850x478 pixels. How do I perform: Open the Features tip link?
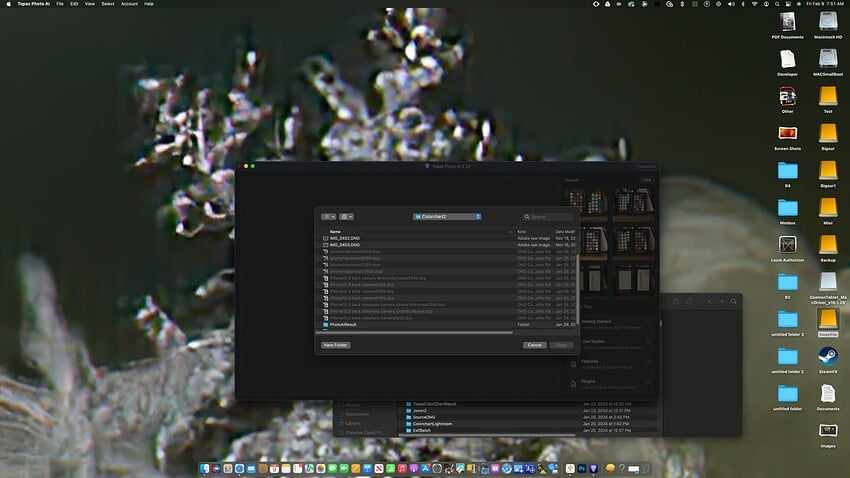pyautogui.click(x=589, y=361)
